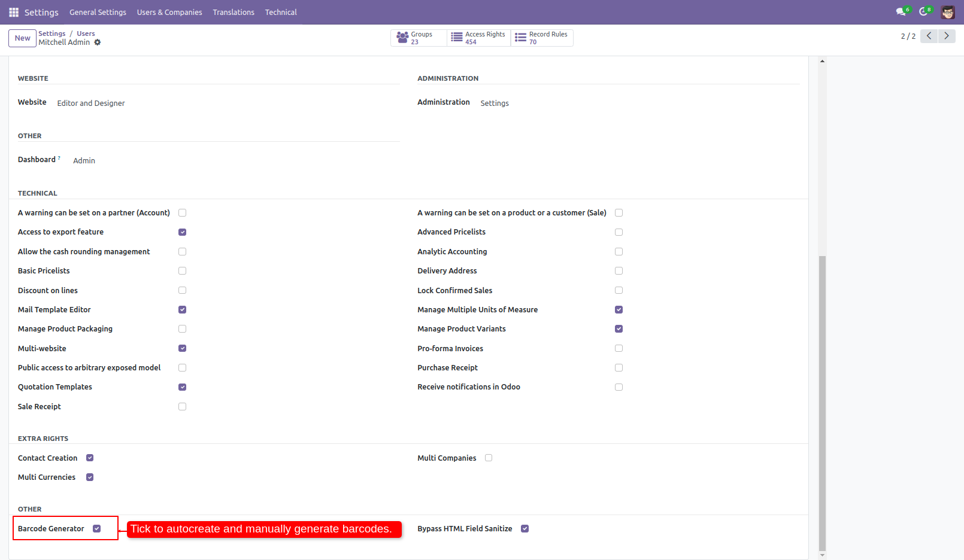Toggle Multi Companies checkbox
Viewport: 964px width, 560px height.
[489, 458]
